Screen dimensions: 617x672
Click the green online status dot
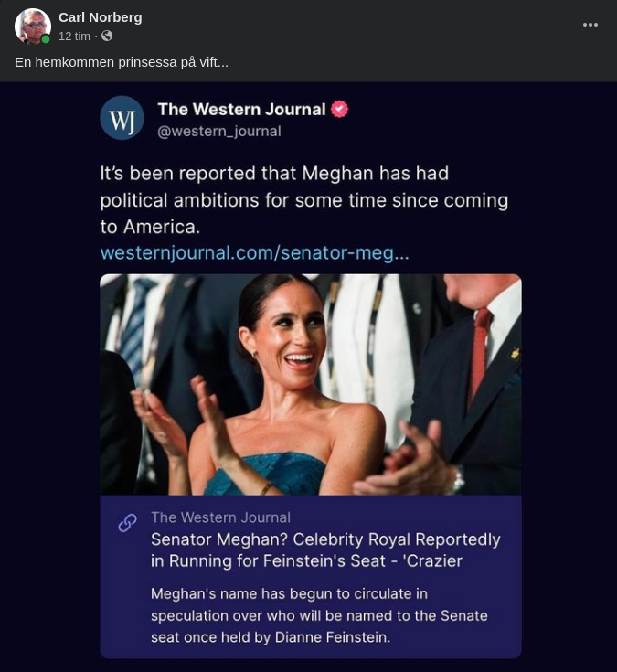point(45,39)
